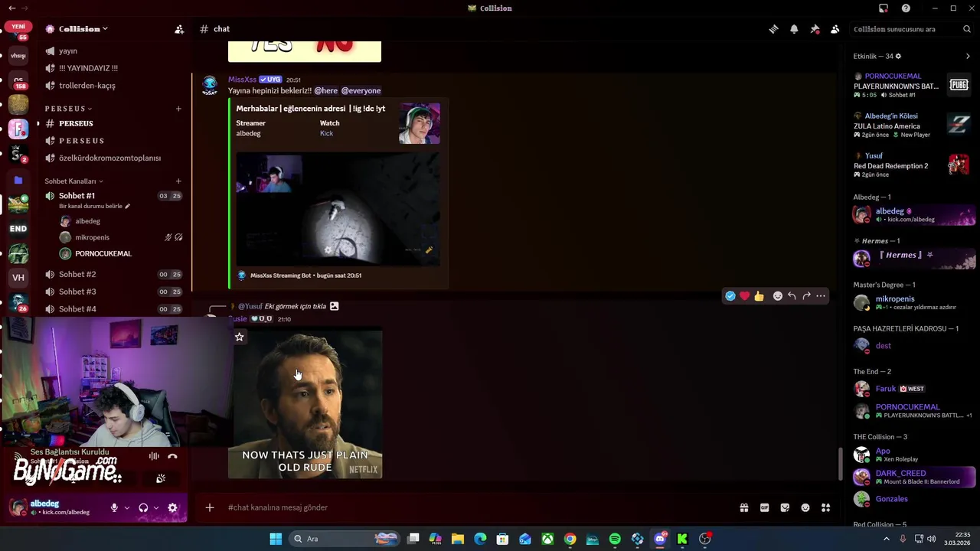The width and height of the screenshot is (980, 551).
Task: Open member DARK_CREED in the list
Action: (x=914, y=478)
